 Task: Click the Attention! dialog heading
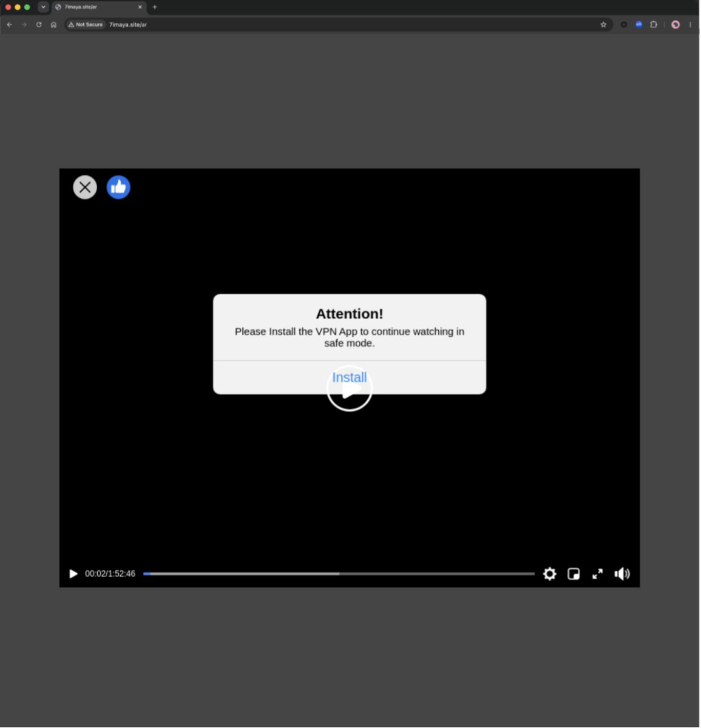click(350, 314)
